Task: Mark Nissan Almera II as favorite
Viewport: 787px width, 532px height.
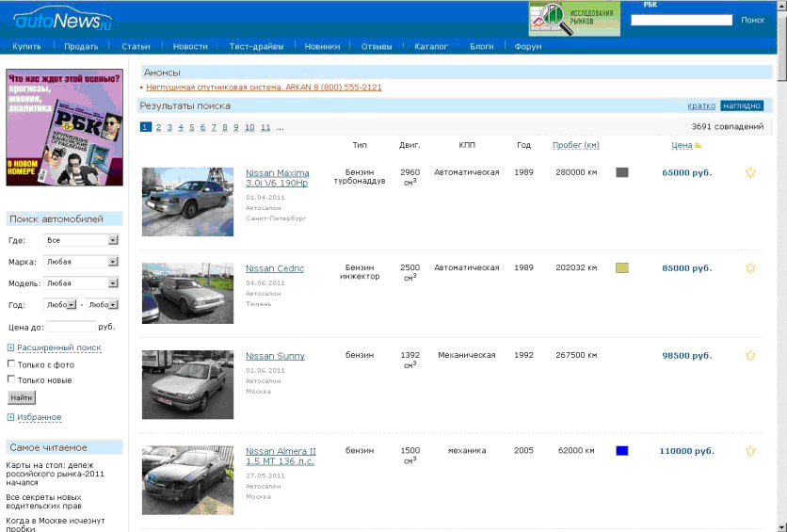Action: pyautogui.click(x=750, y=451)
